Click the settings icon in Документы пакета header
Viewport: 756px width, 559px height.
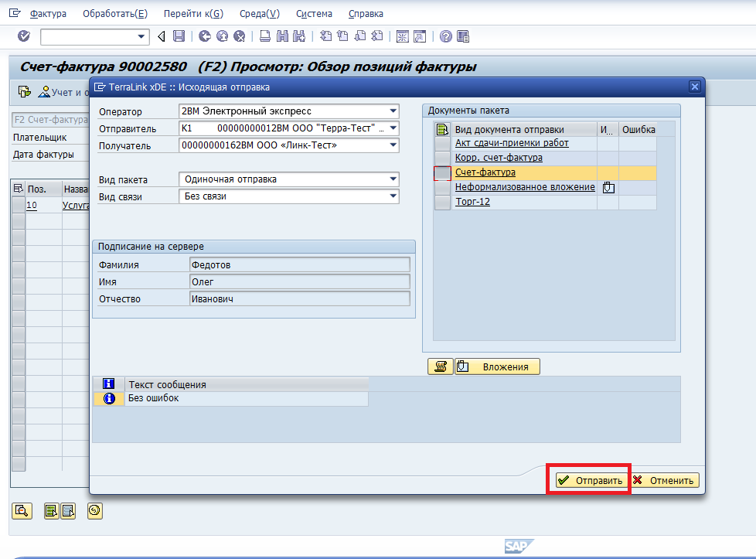point(442,129)
